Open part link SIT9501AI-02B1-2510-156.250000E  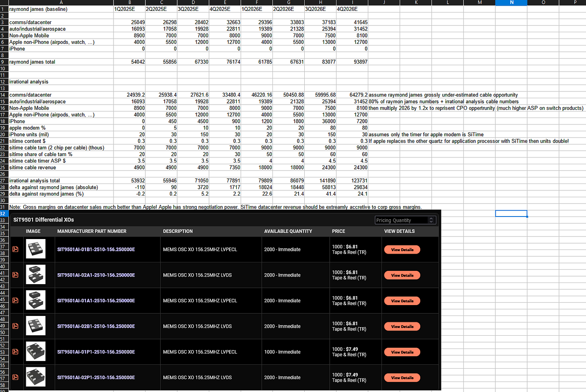[x=96, y=326]
